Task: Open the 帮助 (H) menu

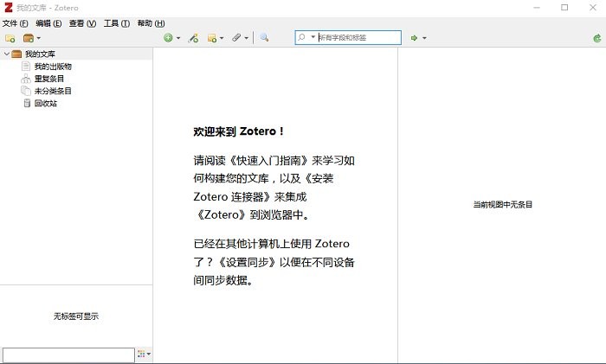Action: [151, 23]
